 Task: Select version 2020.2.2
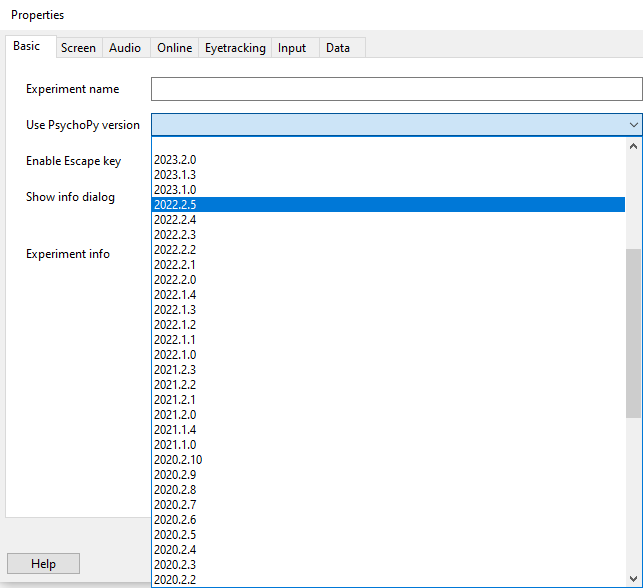(x=388, y=580)
